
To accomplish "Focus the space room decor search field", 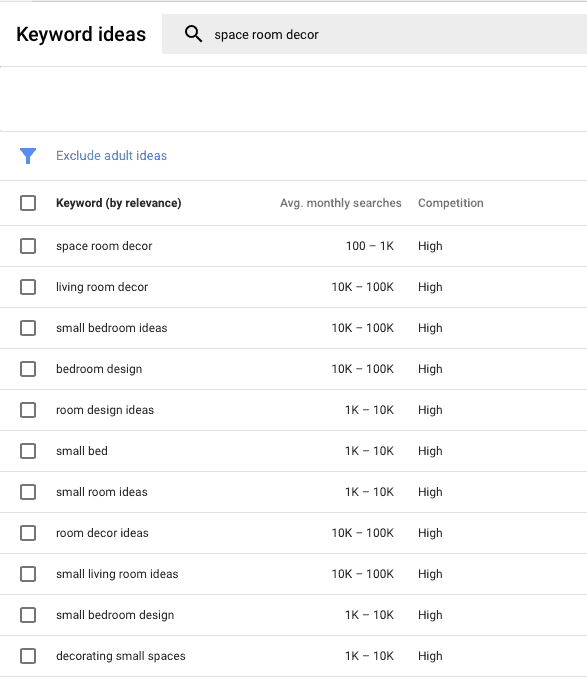I will point(375,34).
